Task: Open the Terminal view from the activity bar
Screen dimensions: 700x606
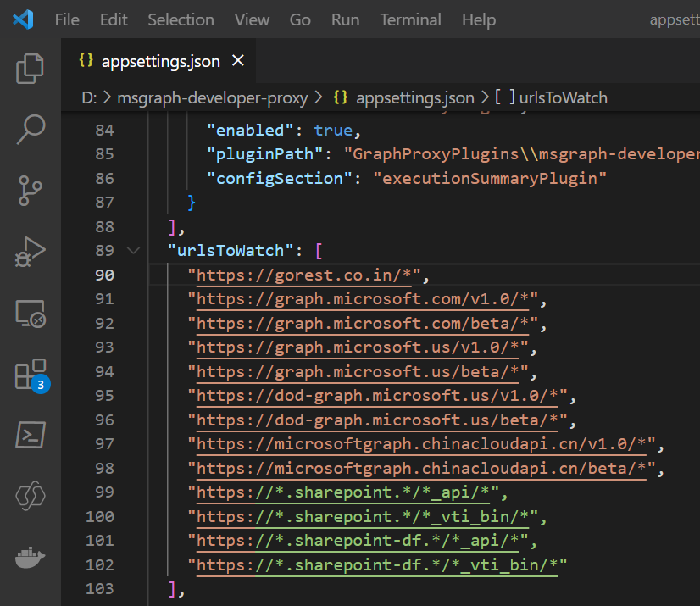Action: point(30,435)
